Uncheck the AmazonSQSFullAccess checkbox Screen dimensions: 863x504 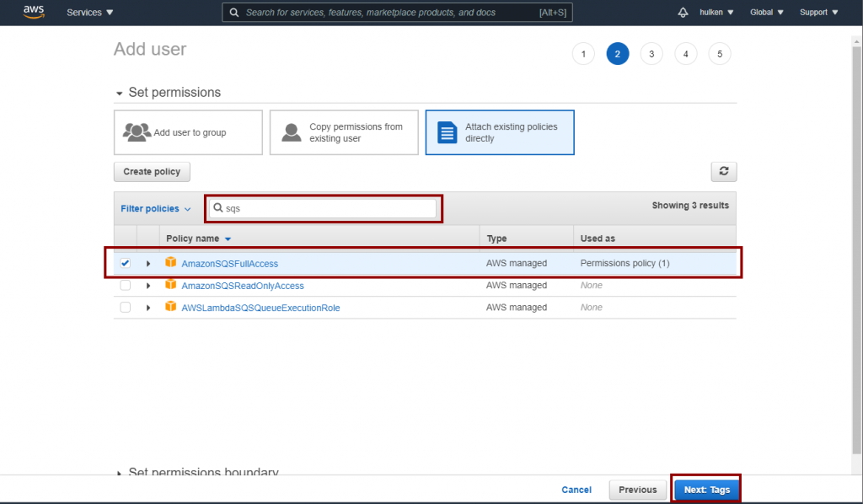coord(126,263)
